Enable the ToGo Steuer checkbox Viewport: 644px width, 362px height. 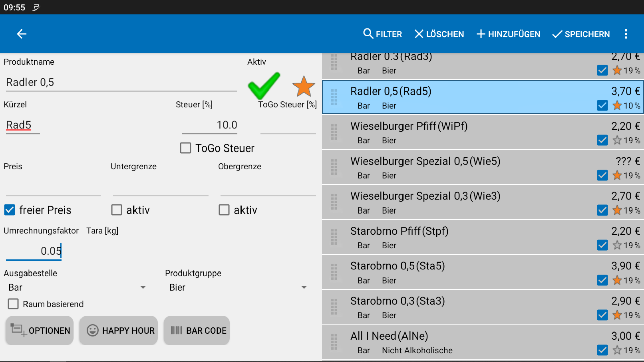point(185,148)
